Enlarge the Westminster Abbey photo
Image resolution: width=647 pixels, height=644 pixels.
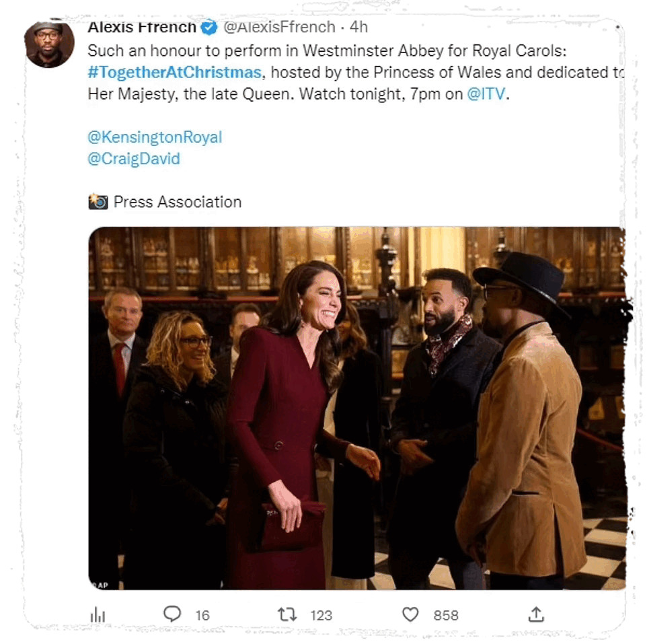(356, 408)
